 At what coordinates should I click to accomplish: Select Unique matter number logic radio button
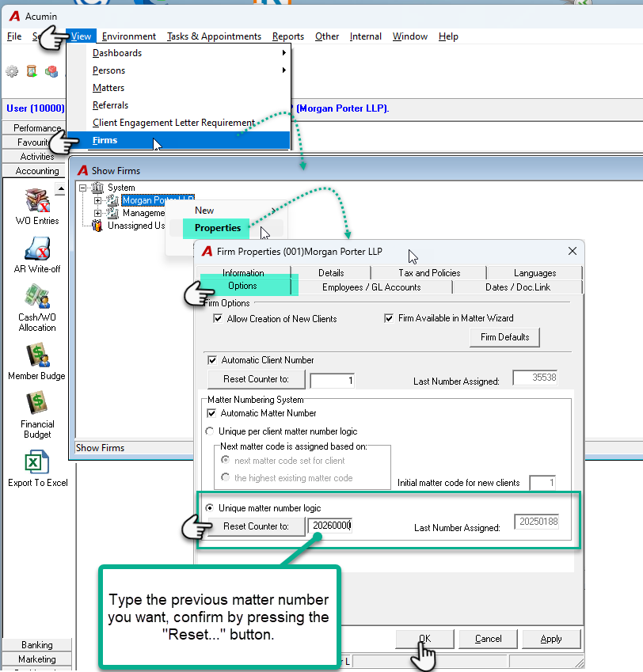[210, 508]
